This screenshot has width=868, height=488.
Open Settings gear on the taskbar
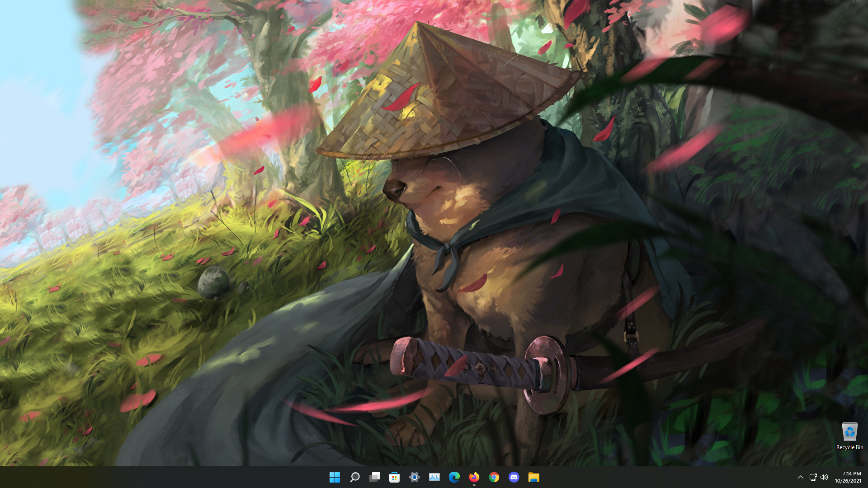point(415,477)
